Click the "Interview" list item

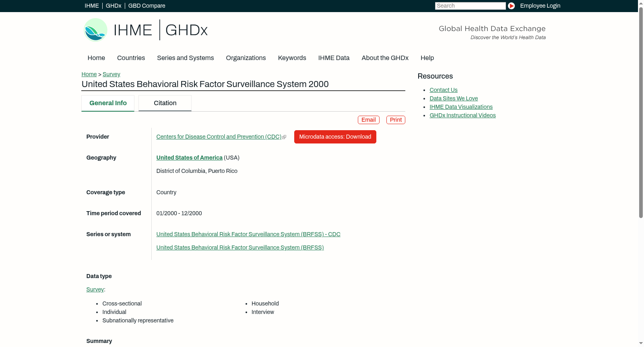[263, 312]
